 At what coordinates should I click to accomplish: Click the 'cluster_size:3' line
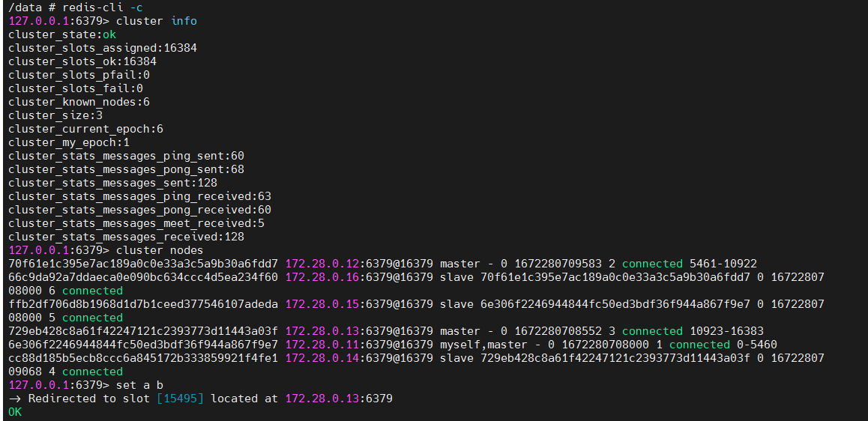[x=55, y=115]
